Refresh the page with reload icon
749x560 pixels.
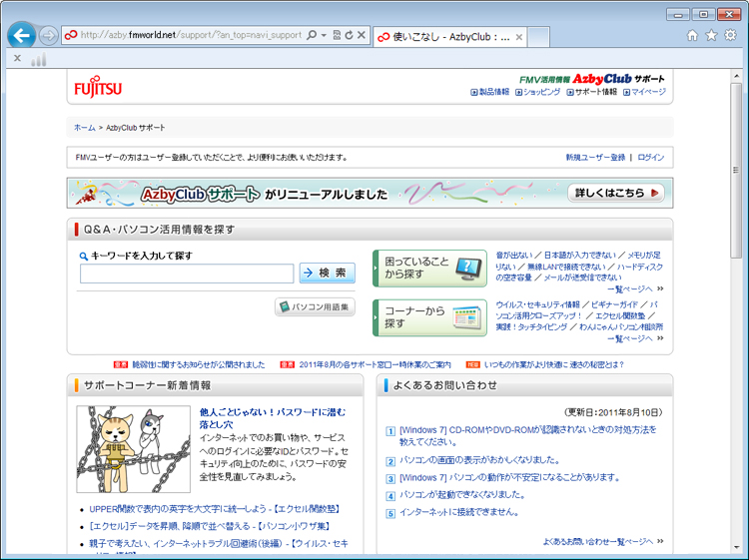click(350, 35)
